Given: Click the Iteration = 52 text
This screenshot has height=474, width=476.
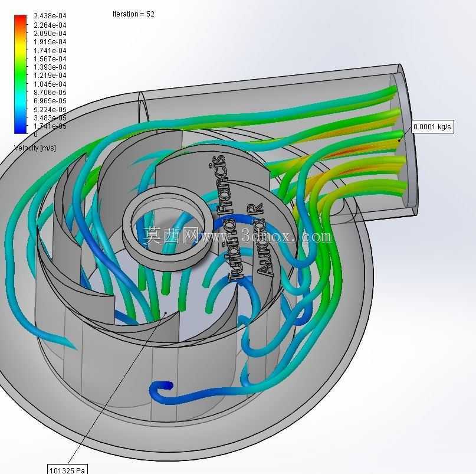Looking at the screenshot, I should click(x=133, y=14).
